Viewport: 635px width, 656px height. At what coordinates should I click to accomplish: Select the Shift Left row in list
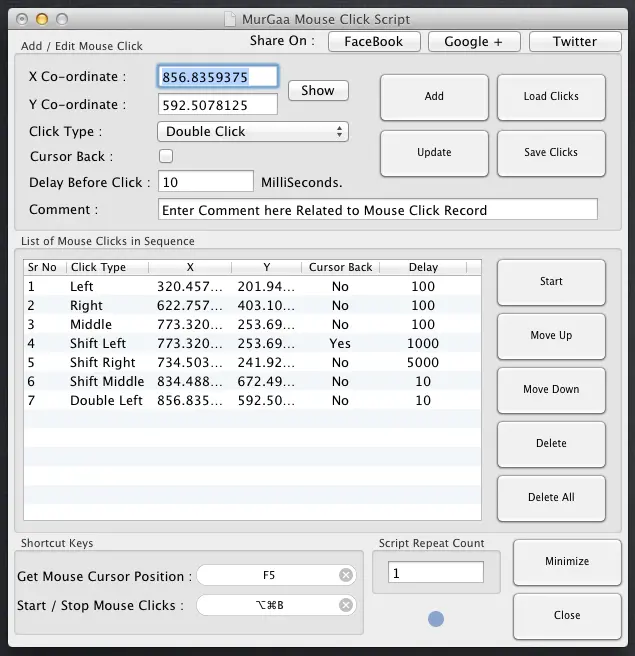click(x=250, y=343)
